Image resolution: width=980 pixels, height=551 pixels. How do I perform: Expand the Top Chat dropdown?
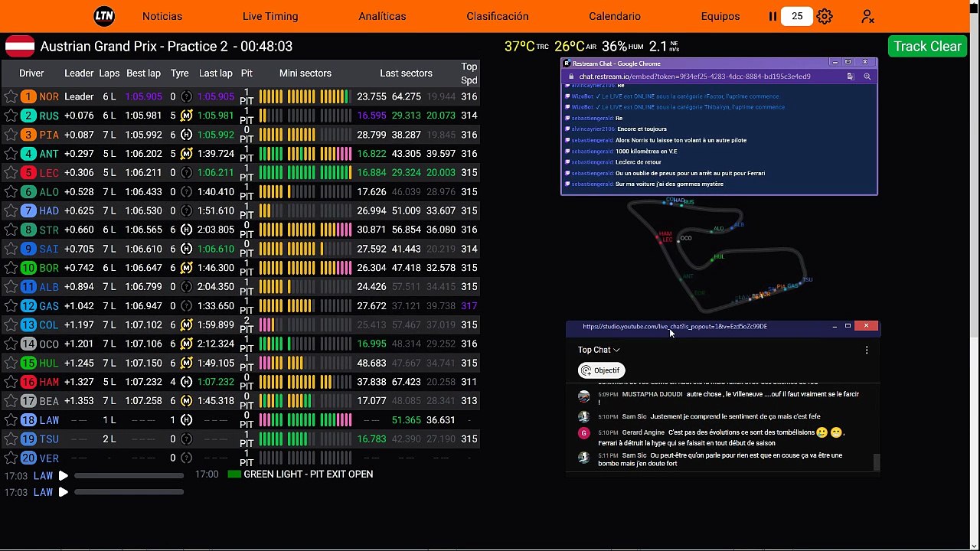[x=599, y=350]
